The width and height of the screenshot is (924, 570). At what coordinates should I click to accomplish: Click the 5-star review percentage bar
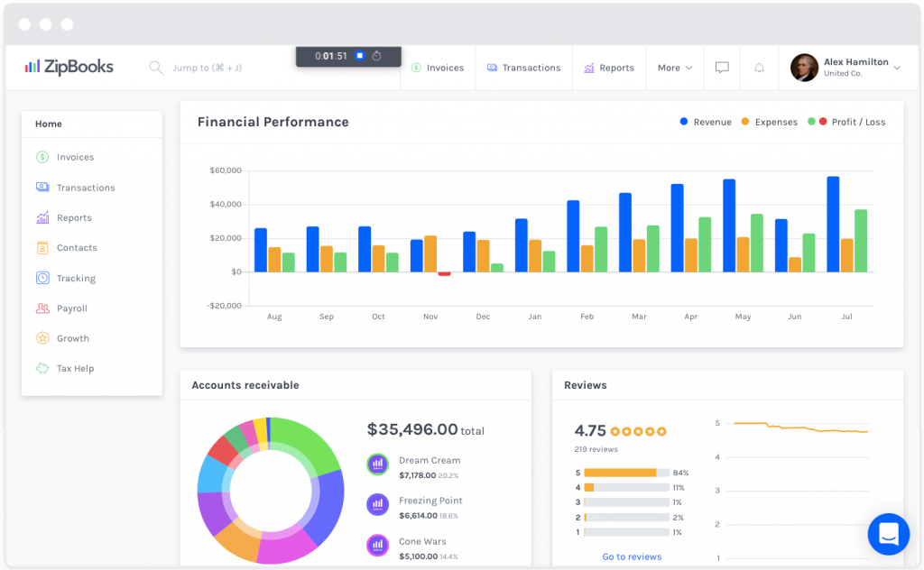(x=627, y=473)
